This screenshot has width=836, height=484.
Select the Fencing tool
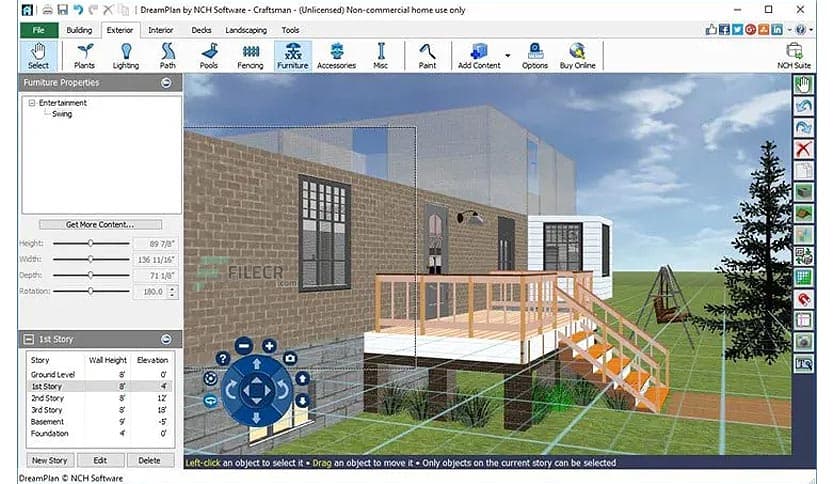[x=250, y=56]
